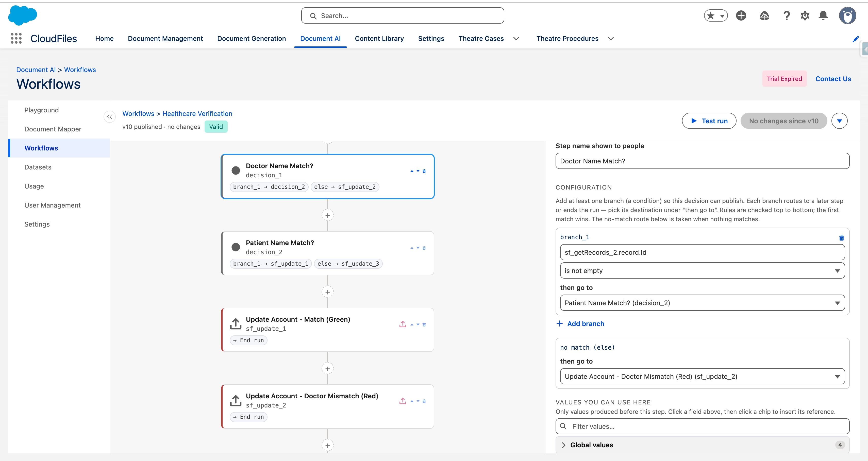Switch to the Content Library tab

379,39
